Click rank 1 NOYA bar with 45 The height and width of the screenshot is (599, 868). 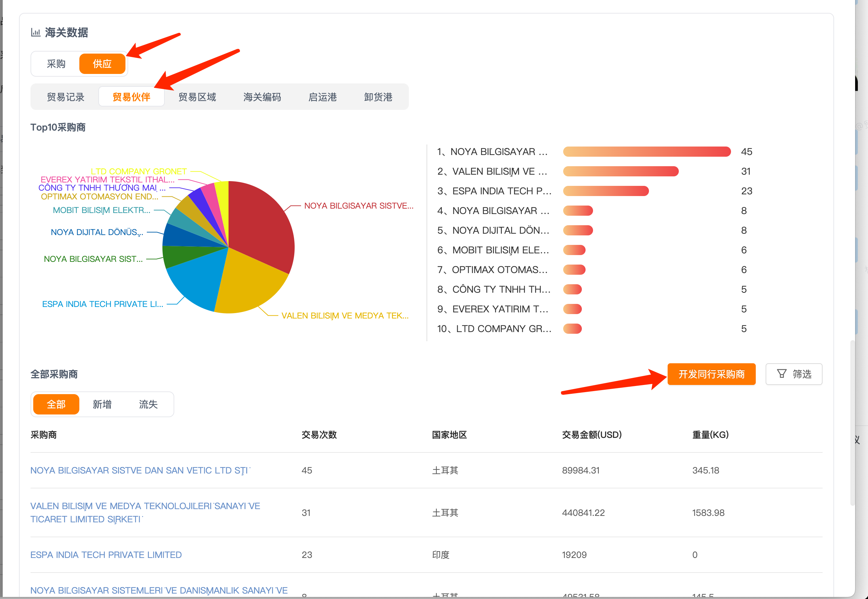(647, 152)
